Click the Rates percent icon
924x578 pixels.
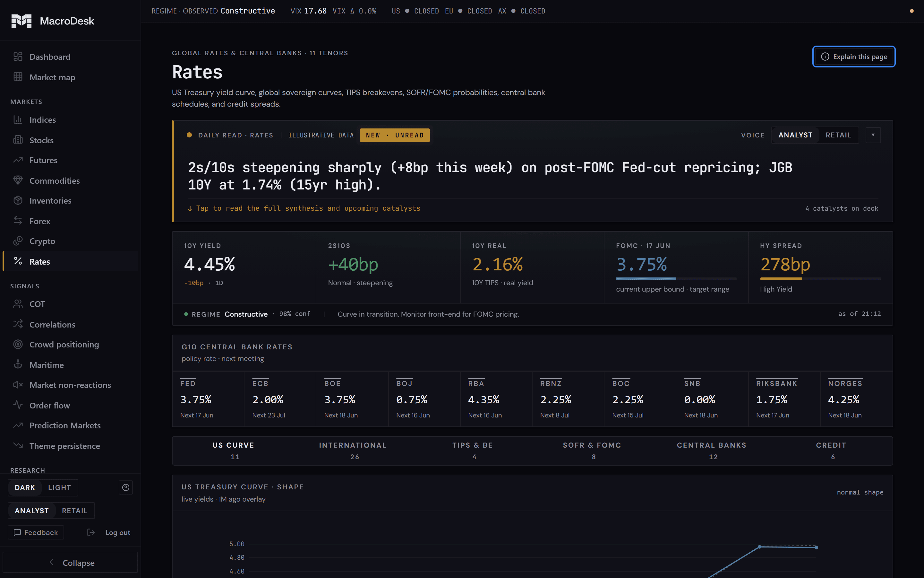pos(18,261)
